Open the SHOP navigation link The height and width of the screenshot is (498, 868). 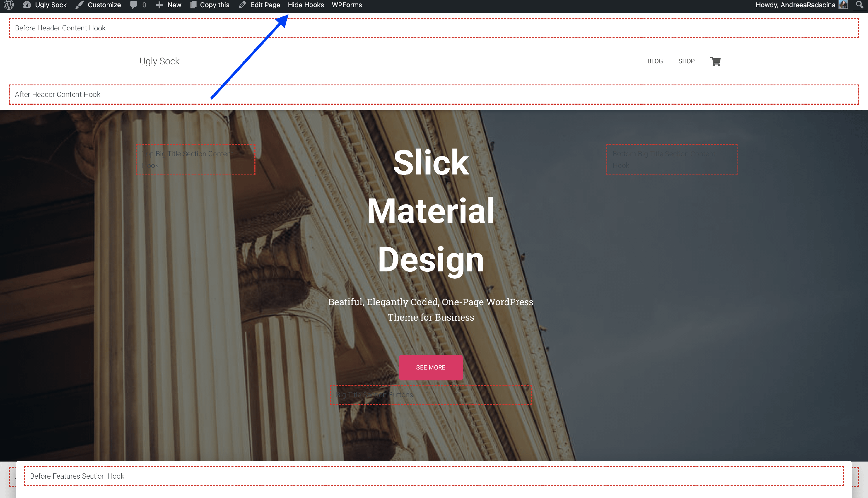coord(686,61)
